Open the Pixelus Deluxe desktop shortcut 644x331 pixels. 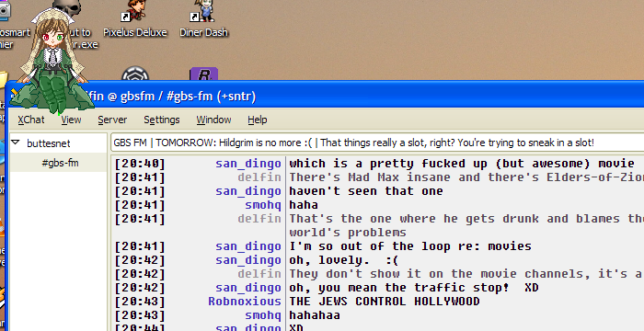click(134, 18)
